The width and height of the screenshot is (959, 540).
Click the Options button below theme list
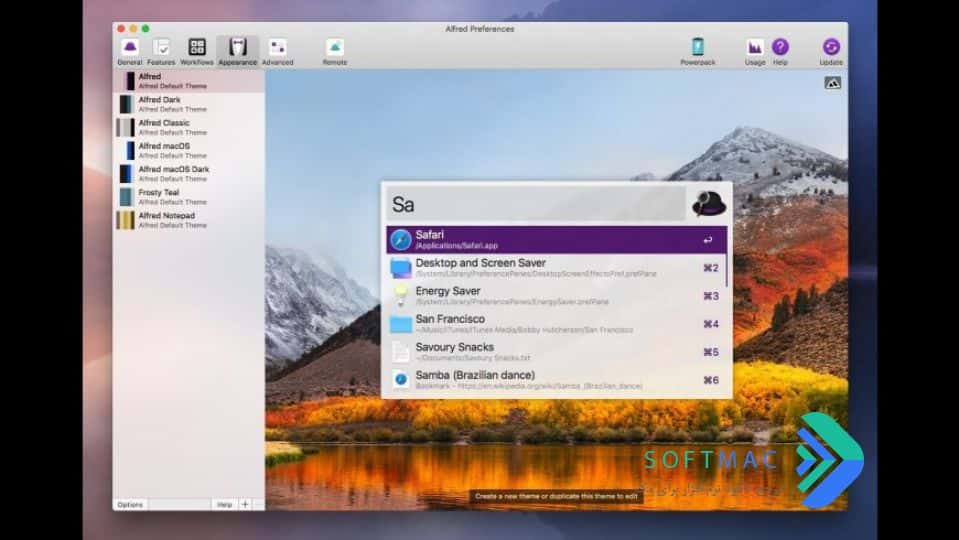coord(130,505)
